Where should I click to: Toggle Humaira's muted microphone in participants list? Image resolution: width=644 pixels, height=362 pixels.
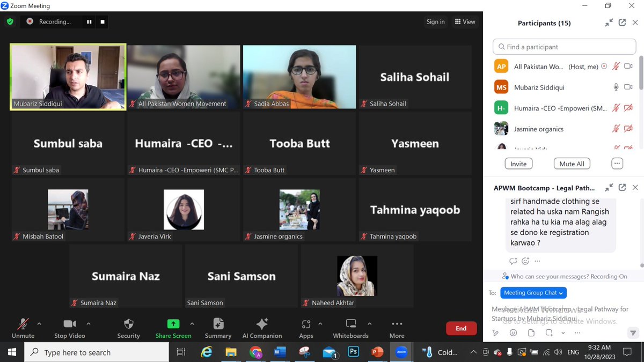pyautogui.click(x=616, y=108)
